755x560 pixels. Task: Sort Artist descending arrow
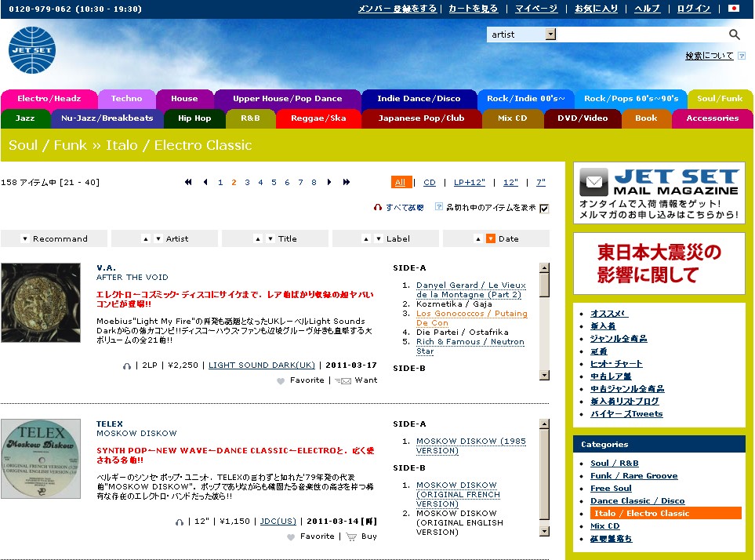(158, 239)
